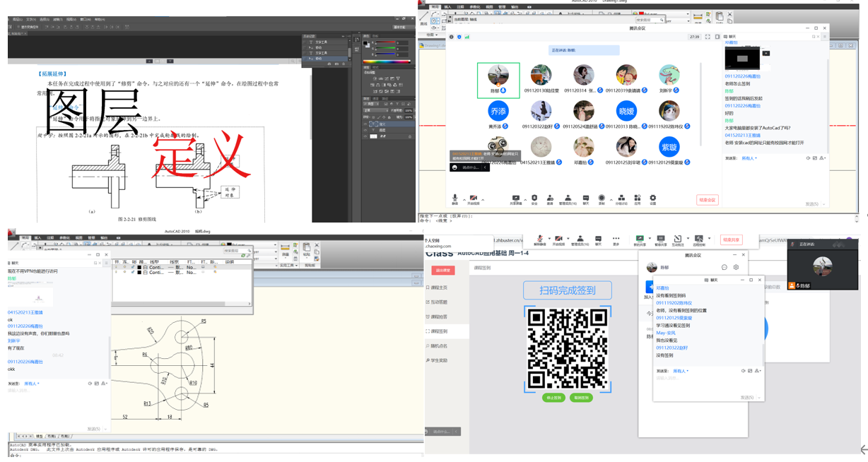Open the manage members icon in the meeting toolbar
868x462 pixels.
567,198
